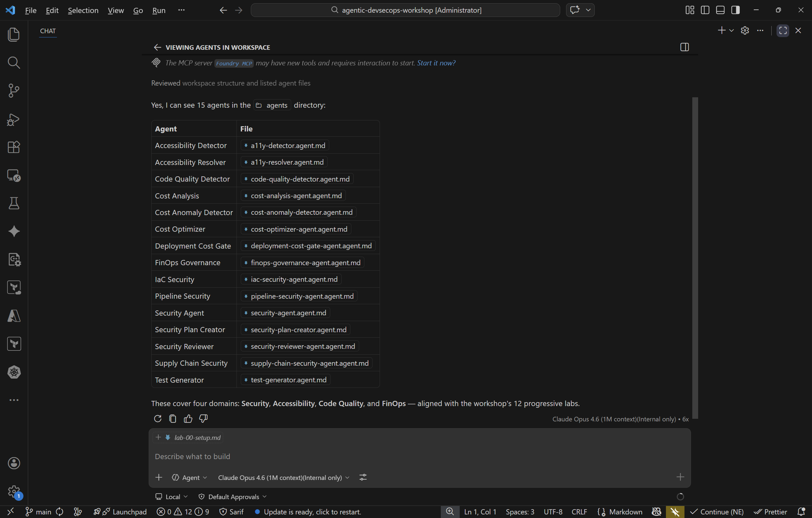Screen dimensions: 812x518
Task: Open the Testing flask icon view
Action: pos(13,203)
